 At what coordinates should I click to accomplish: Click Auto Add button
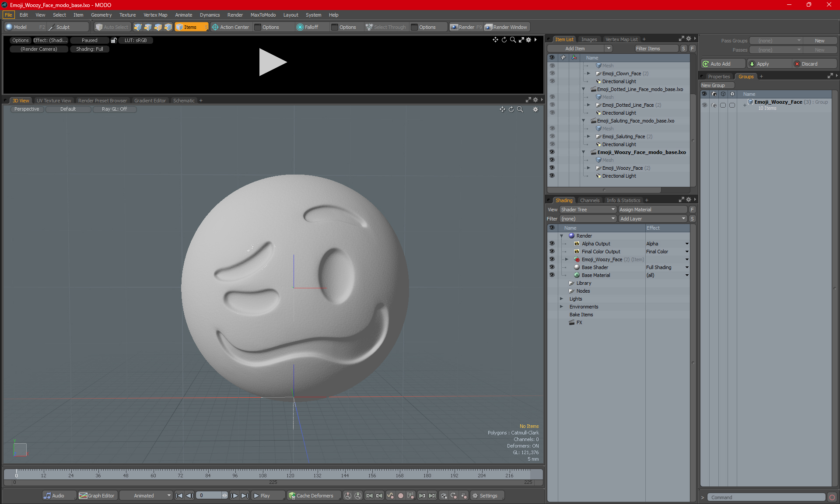pos(723,64)
